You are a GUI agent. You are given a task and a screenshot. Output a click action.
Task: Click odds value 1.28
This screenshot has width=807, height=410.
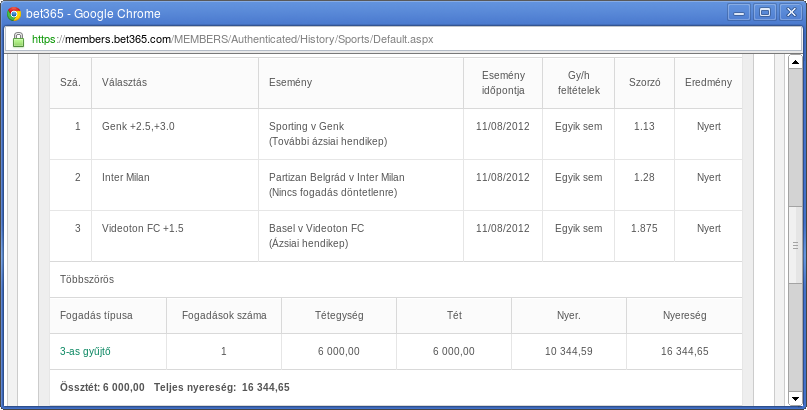pos(644,177)
